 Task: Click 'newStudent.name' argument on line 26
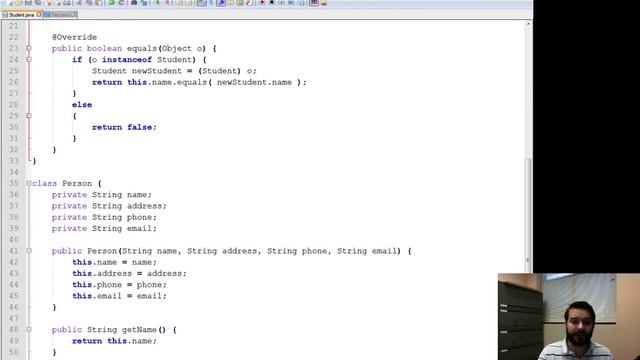point(254,82)
